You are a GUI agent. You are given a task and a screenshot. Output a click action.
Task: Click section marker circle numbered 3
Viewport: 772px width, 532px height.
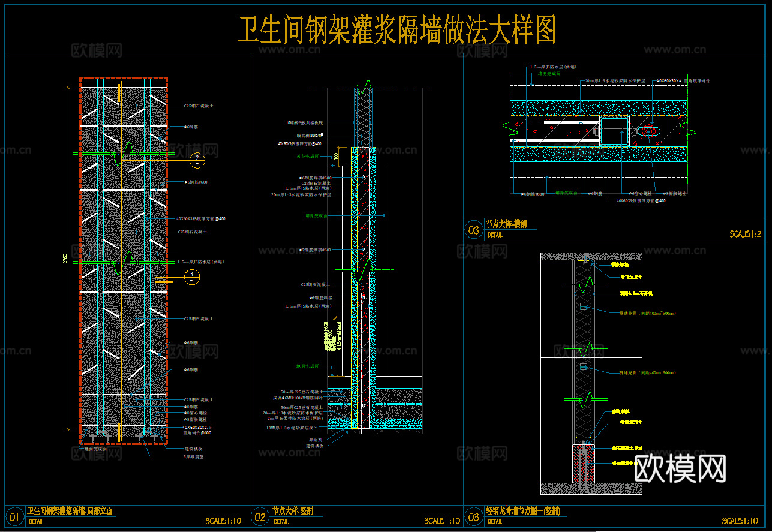(191, 276)
